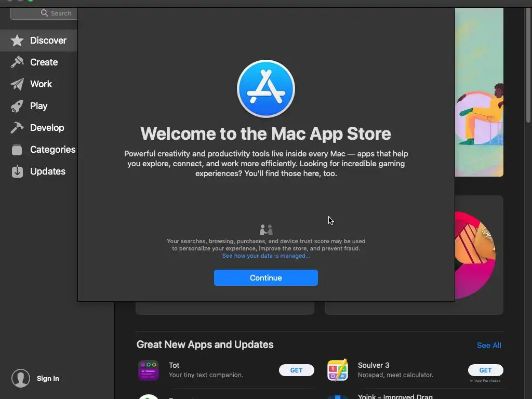Click the Yoink - Improved Drag title
The width and height of the screenshot is (532, 399).
click(395, 396)
